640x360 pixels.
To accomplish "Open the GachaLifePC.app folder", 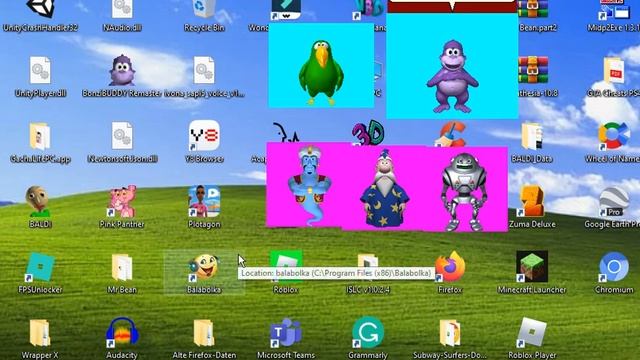I will click(40, 136).
